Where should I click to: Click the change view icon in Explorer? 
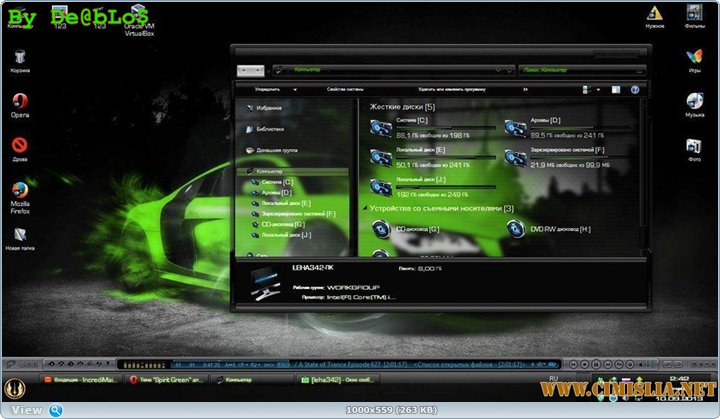[x=586, y=90]
